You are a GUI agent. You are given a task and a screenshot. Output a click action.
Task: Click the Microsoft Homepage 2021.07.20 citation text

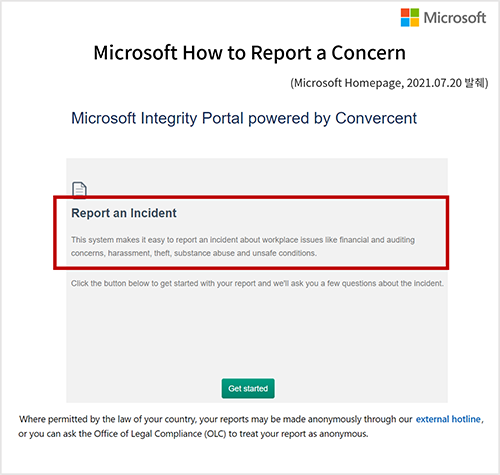pos(389,83)
